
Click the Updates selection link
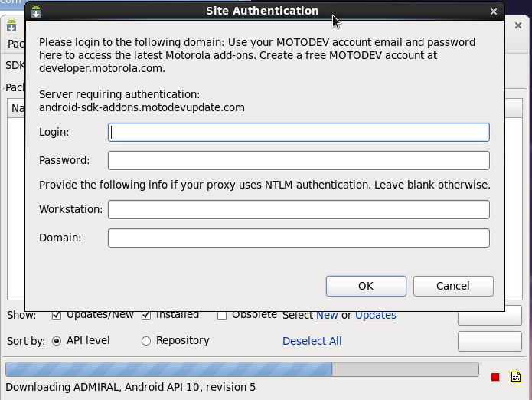click(375, 315)
